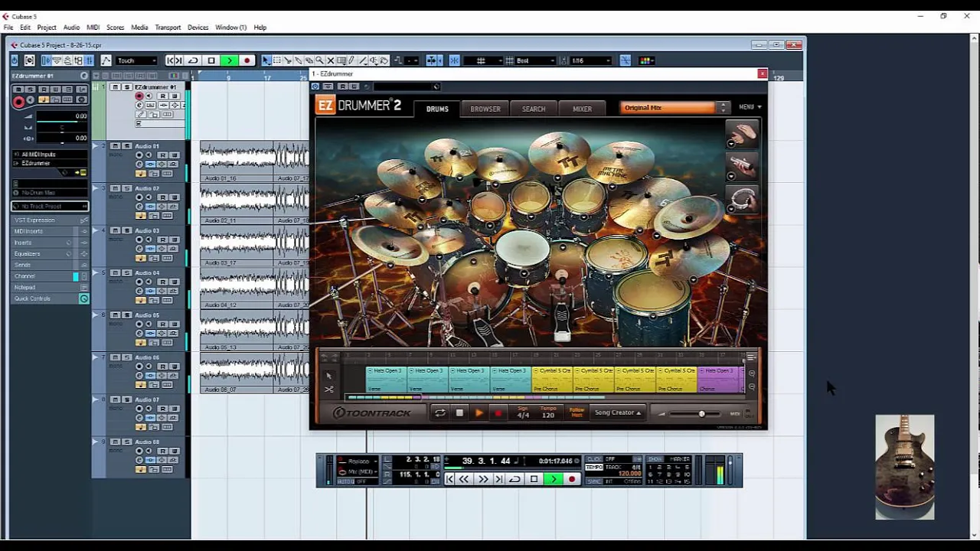Open the quantize value 1/16 dropdown

pos(591,60)
